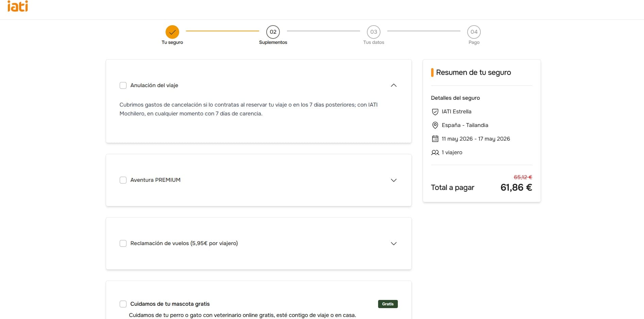Expand the Reclamación de vuelos section
Viewport: 644px width, 319px height.
(394, 243)
